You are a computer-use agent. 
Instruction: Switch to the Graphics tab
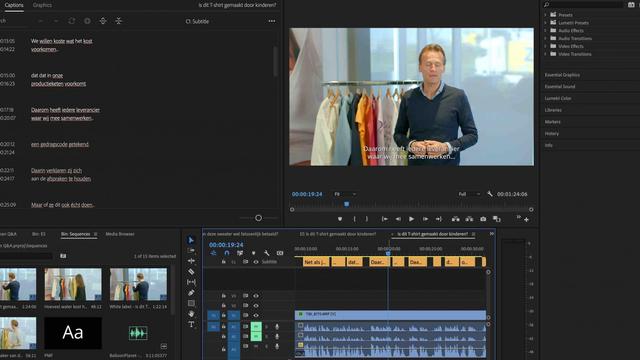pos(42,5)
